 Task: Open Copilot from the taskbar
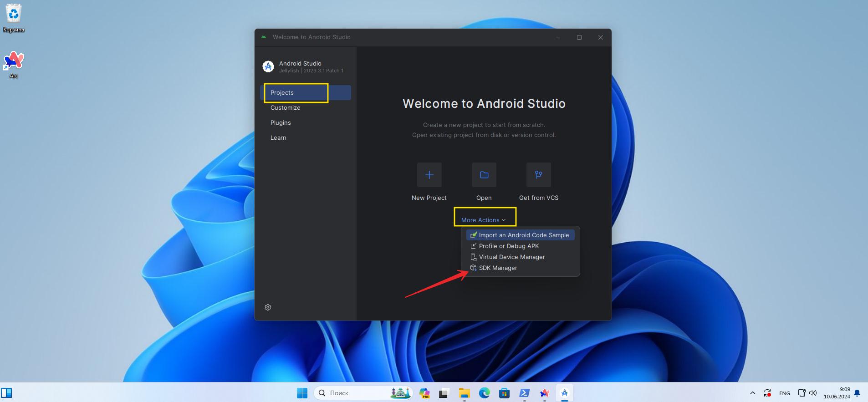coord(424,393)
